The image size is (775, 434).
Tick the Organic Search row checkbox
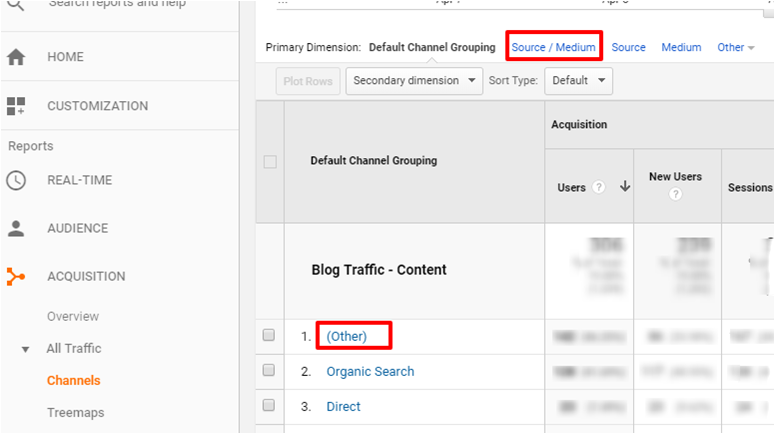pos(269,371)
